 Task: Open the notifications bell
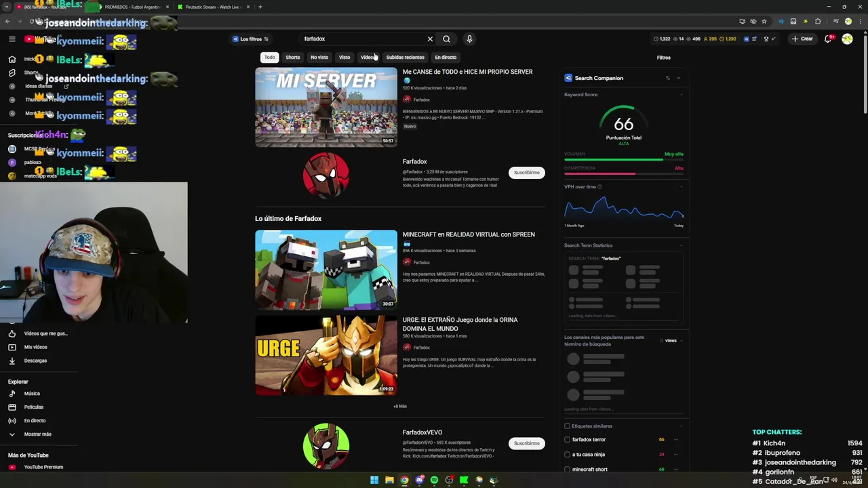pos(828,39)
